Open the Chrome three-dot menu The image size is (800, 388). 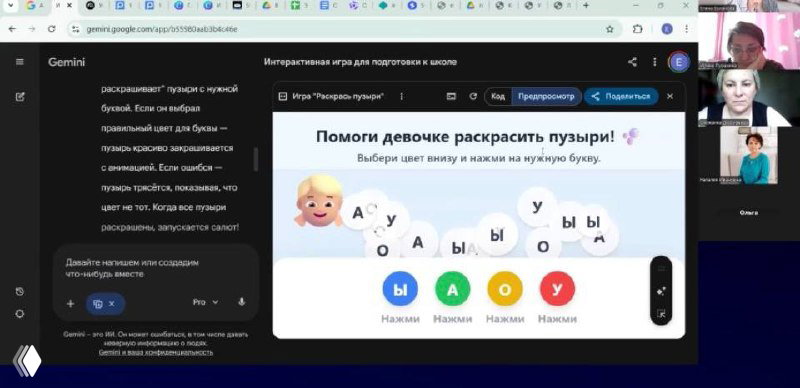tap(687, 29)
